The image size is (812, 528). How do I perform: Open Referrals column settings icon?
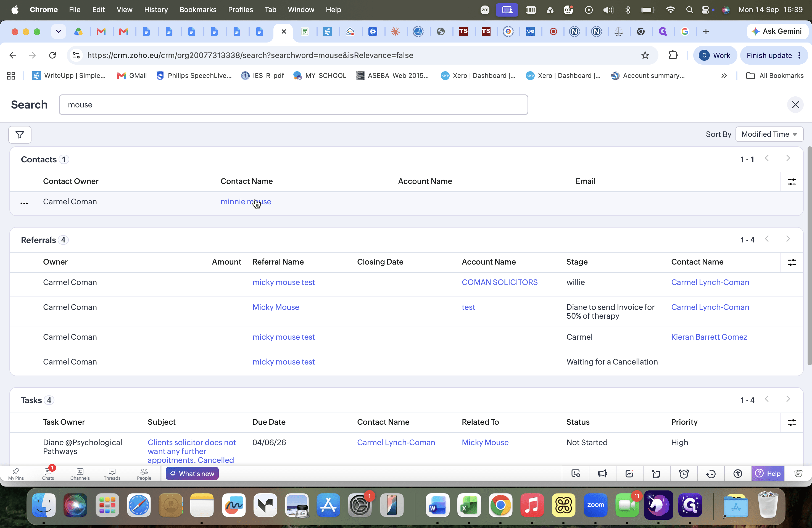792,262
